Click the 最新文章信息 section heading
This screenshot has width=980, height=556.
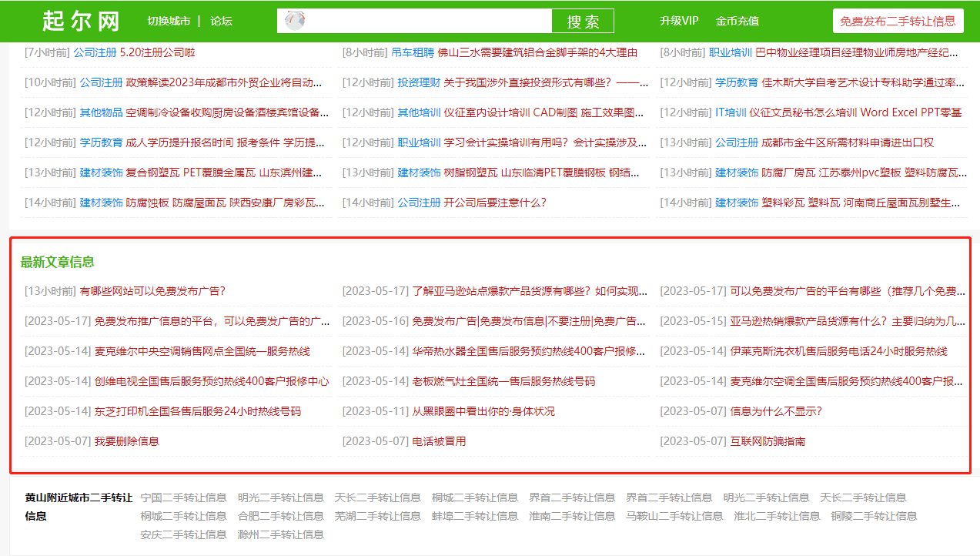pos(57,262)
